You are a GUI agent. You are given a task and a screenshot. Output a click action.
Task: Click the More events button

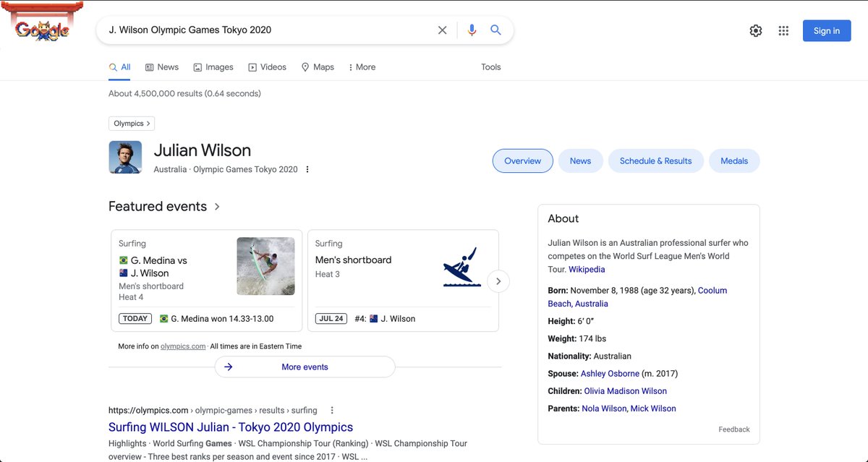[x=305, y=367]
